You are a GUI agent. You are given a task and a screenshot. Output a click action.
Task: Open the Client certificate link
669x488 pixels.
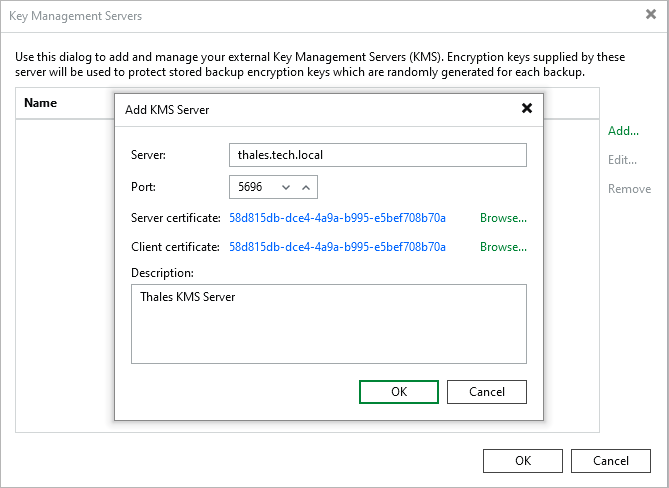(337, 247)
